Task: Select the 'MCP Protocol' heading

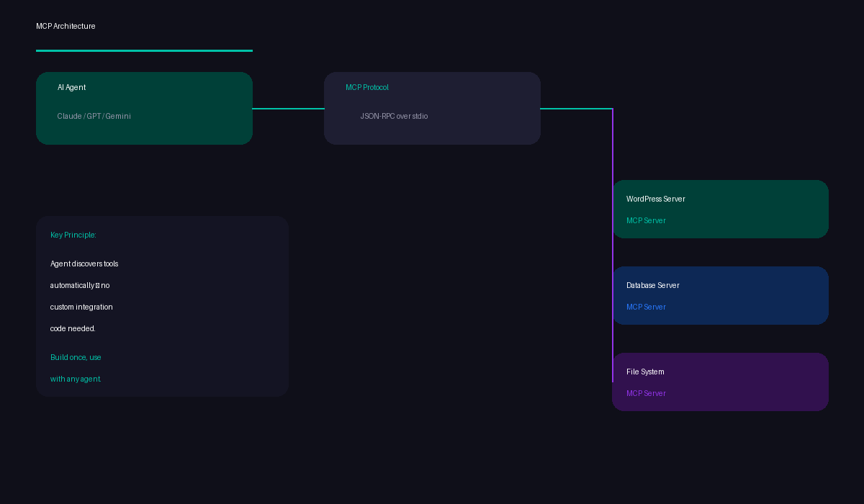Action: 367,88
